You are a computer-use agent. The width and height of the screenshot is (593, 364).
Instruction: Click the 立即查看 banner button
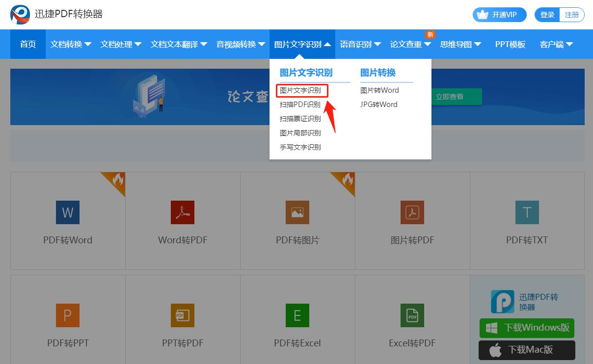coord(456,97)
